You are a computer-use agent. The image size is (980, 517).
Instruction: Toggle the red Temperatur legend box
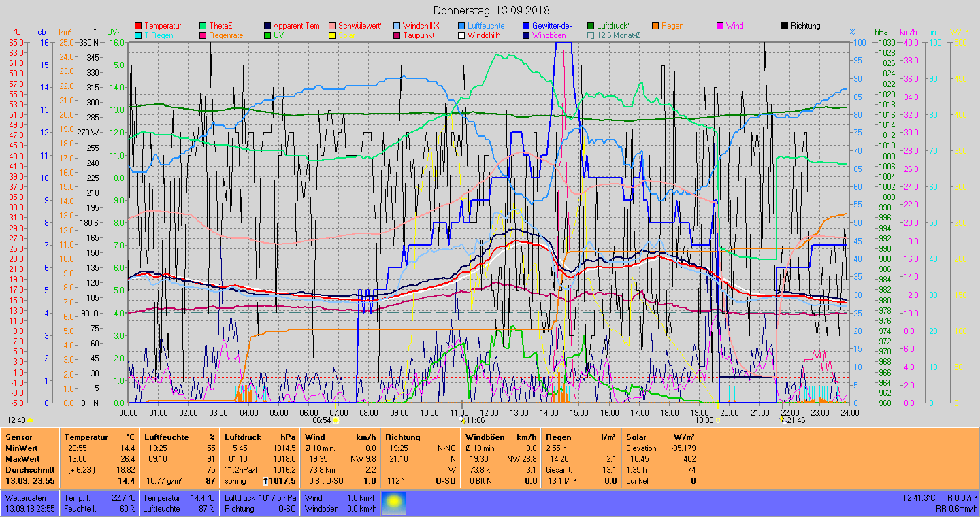tap(138, 26)
